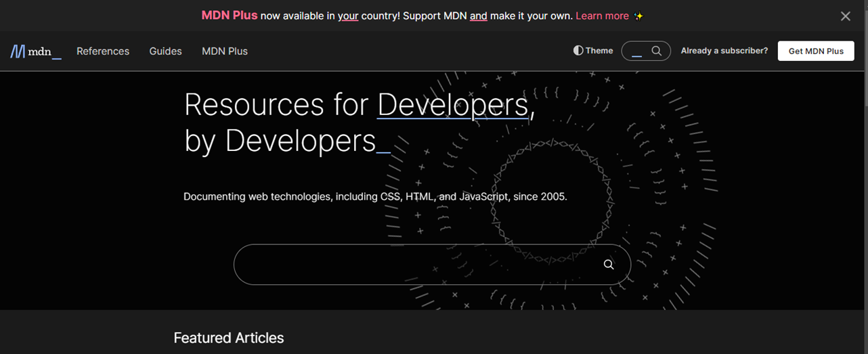Follow the Already a subscriber? link

coord(724,51)
